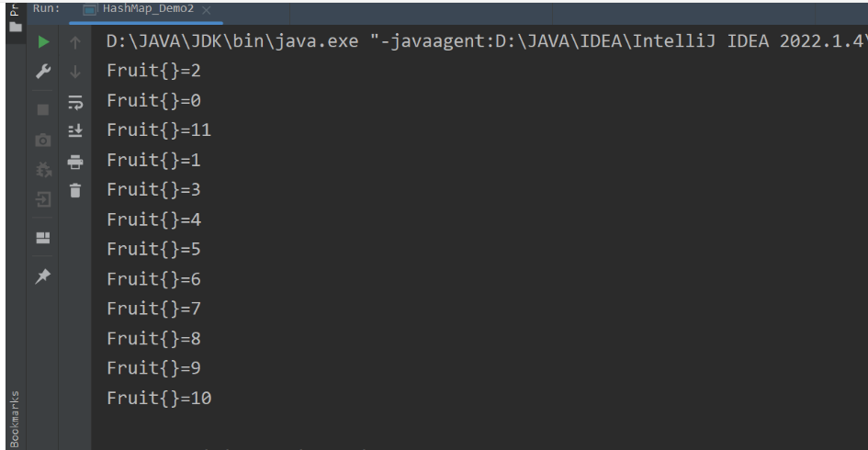Image resolution: width=868 pixels, height=450 pixels.
Task: Click the java.exe command line output
Action: coord(487,41)
